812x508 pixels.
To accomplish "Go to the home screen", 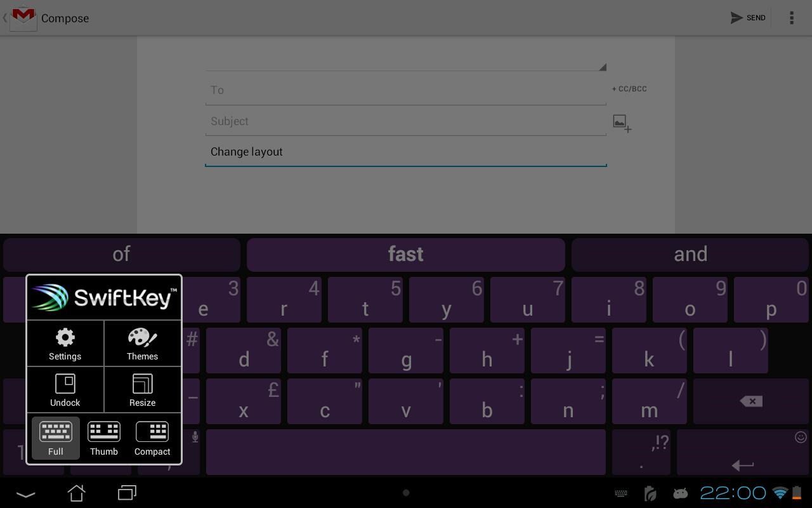I will coord(76,493).
